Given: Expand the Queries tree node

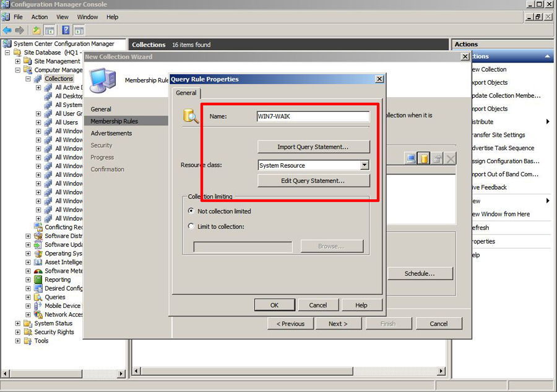Looking at the screenshot, I should click(x=28, y=297).
